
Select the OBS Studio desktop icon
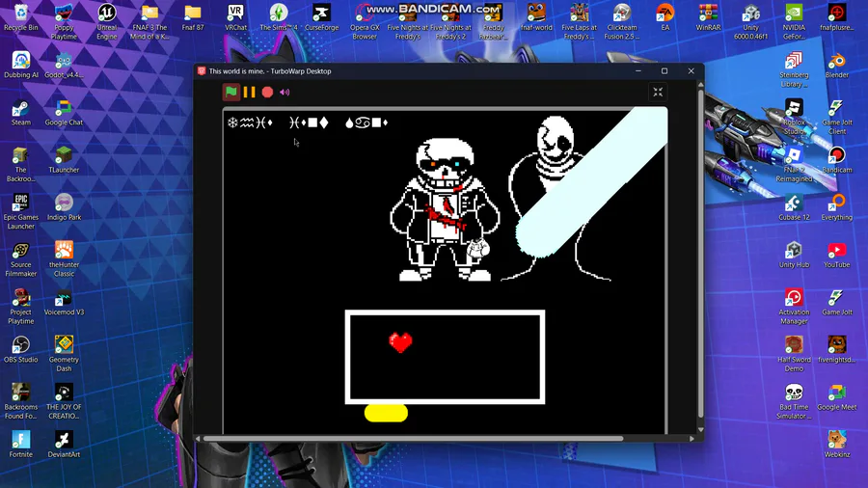[21, 350]
